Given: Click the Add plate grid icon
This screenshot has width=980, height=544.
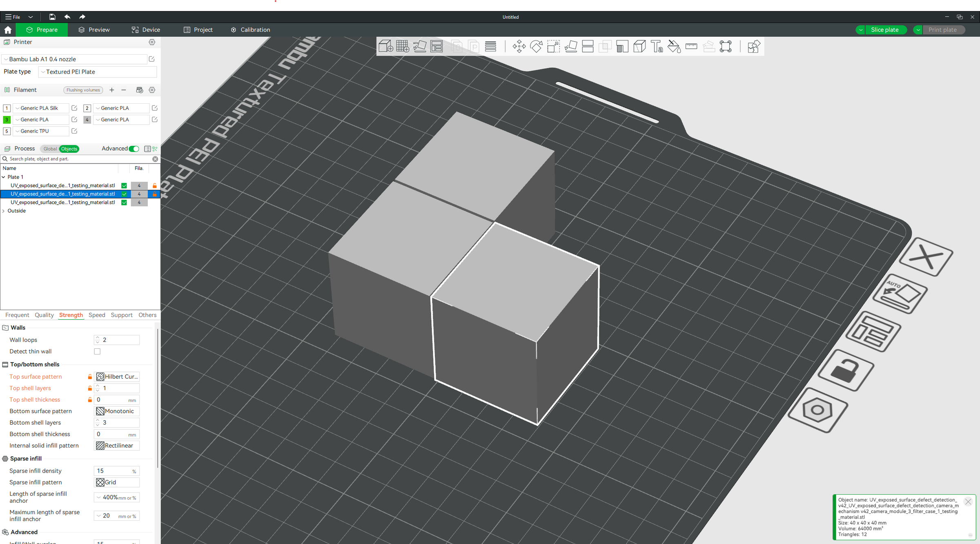Looking at the screenshot, I should click(403, 47).
